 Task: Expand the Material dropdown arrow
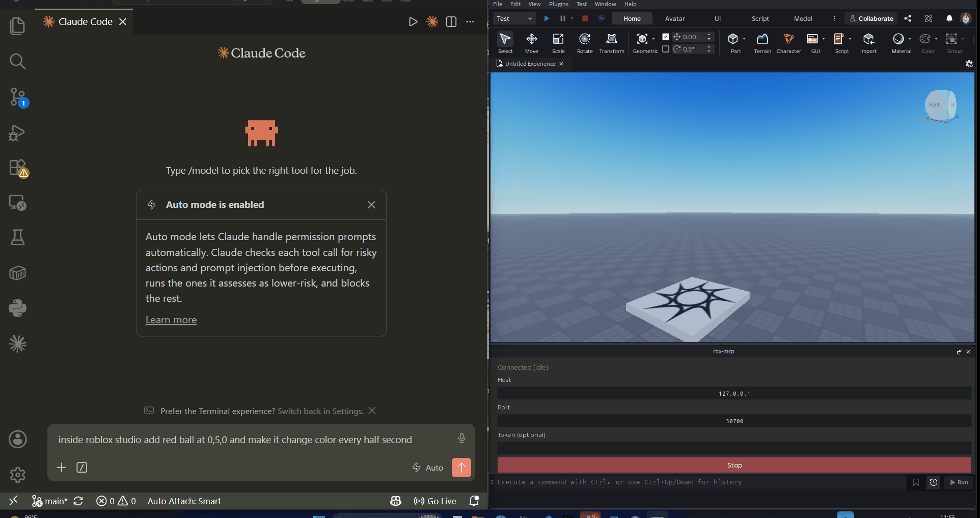pos(910,39)
